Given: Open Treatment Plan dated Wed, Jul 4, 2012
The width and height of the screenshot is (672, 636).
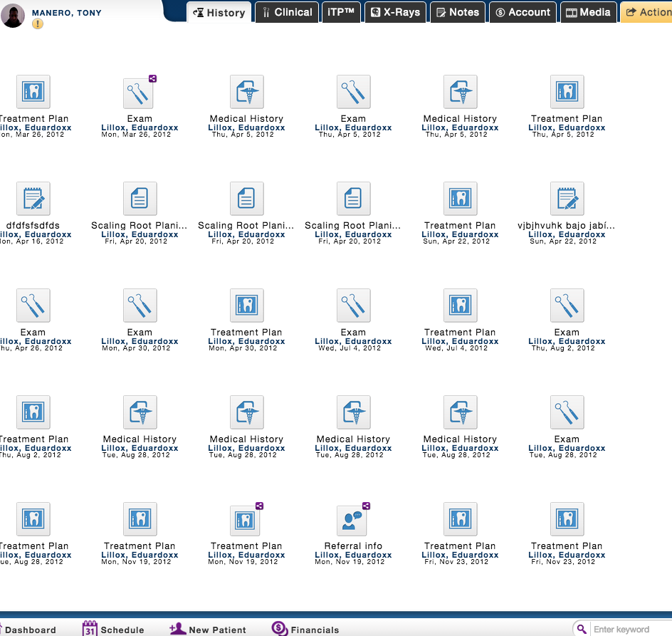Looking at the screenshot, I should click(460, 306).
